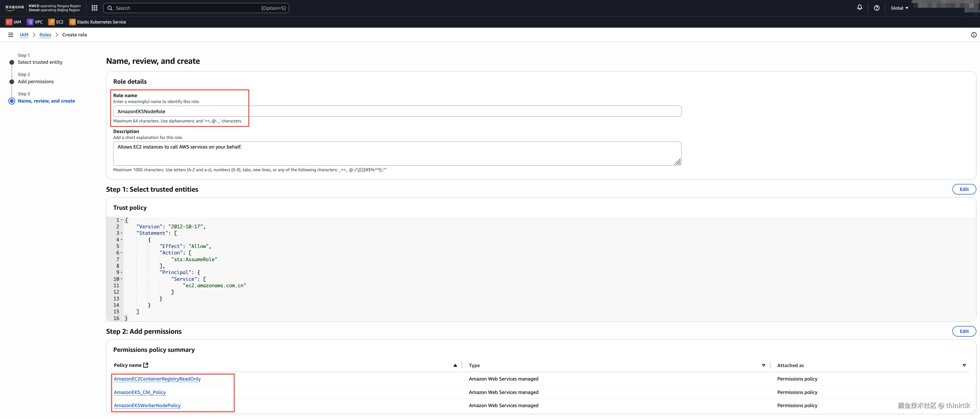Screen dimensions: 980x419
Task: Open the EC2 service shortcut
Action: pyautogui.click(x=56, y=22)
